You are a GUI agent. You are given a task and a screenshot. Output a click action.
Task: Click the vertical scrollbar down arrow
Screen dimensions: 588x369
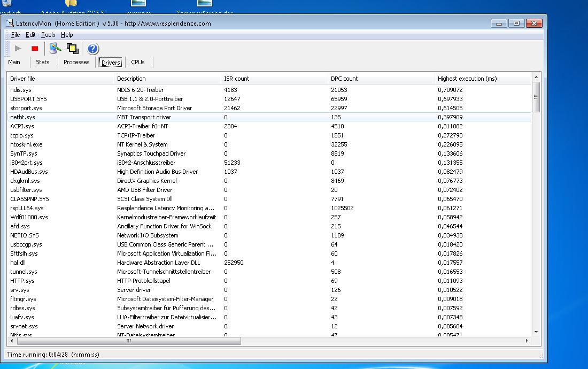click(536, 332)
